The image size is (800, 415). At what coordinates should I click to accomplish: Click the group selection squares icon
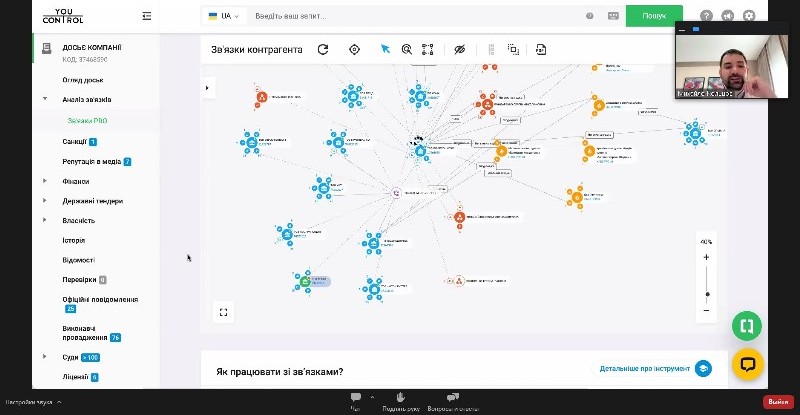(513, 50)
